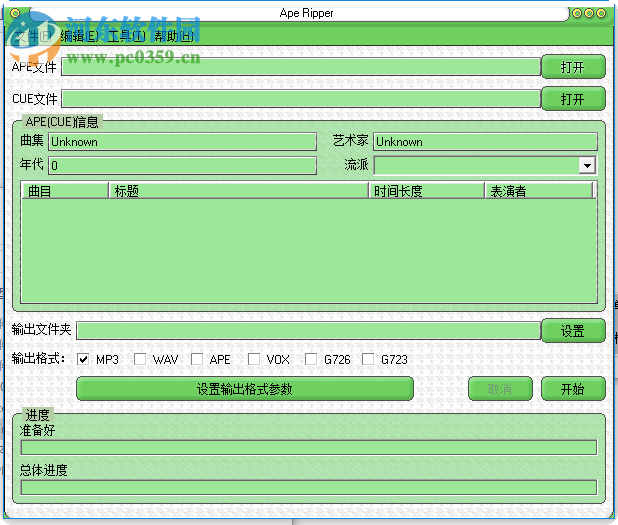Screen dimensions: 618x525
Task: Click the 年代 year field
Action: 182,166
